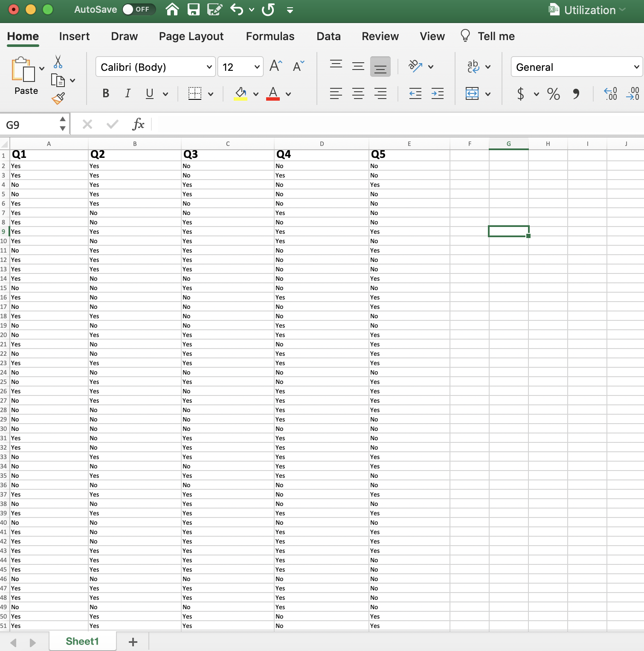Image resolution: width=644 pixels, height=651 pixels.
Task: Select column G header
Action: [x=509, y=144]
